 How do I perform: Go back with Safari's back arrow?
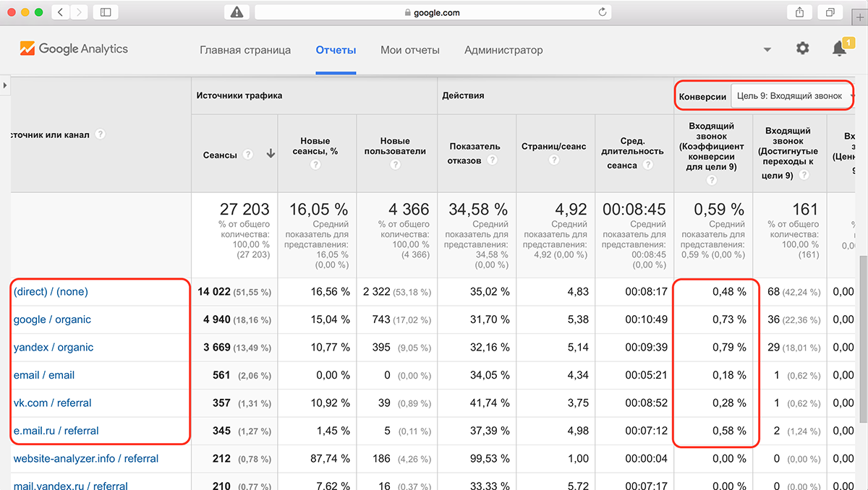(x=60, y=12)
